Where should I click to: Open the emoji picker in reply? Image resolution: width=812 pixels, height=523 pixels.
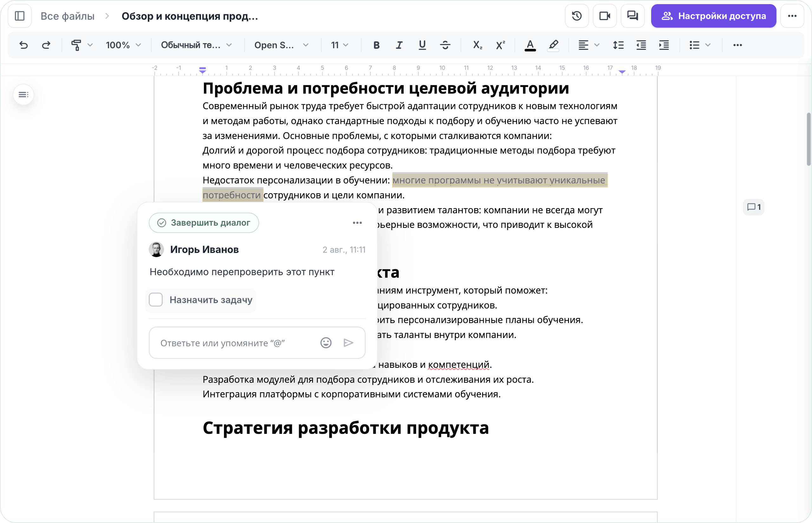click(326, 343)
